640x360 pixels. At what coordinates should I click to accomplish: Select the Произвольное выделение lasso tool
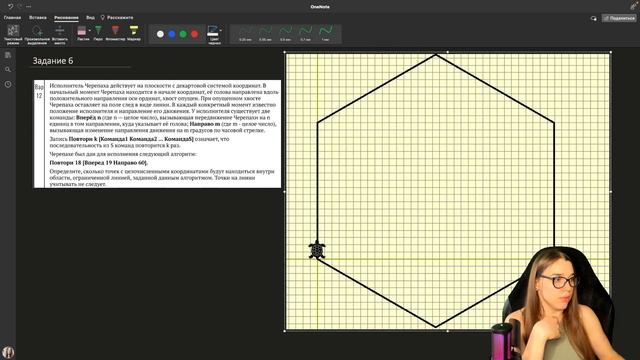pyautogui.click(x=37, y=34)
